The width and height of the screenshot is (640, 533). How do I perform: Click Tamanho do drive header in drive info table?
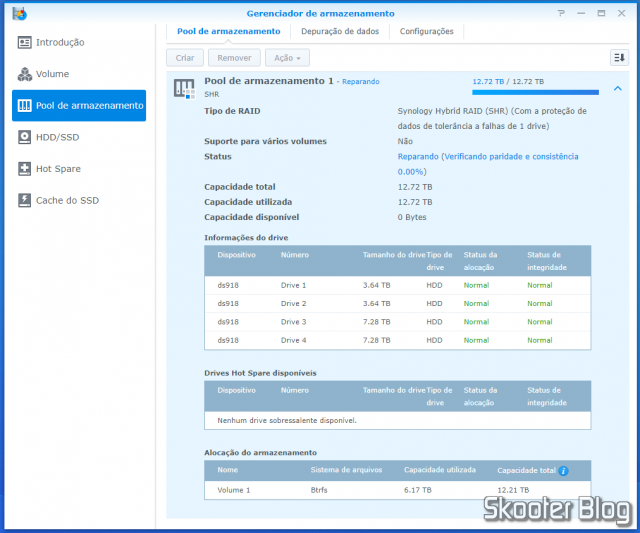394,255
